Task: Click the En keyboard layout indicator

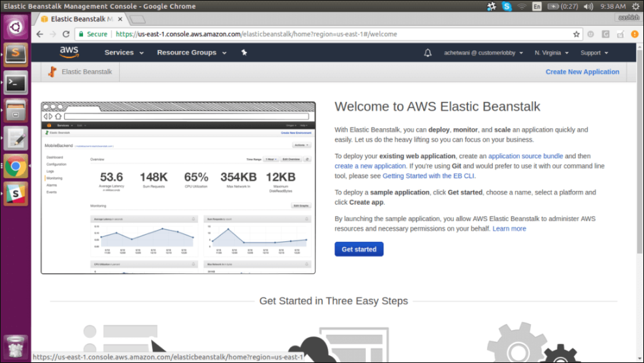Action: [x=537, y=6]
